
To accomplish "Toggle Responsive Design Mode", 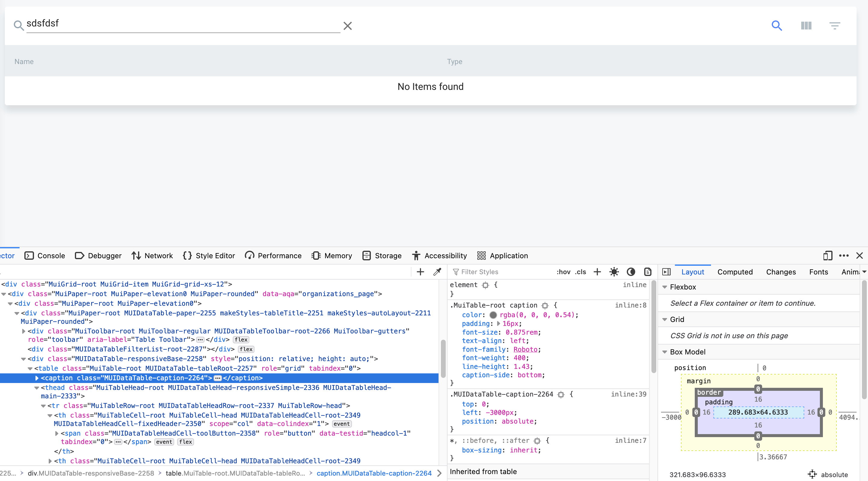I will (828, 256).
